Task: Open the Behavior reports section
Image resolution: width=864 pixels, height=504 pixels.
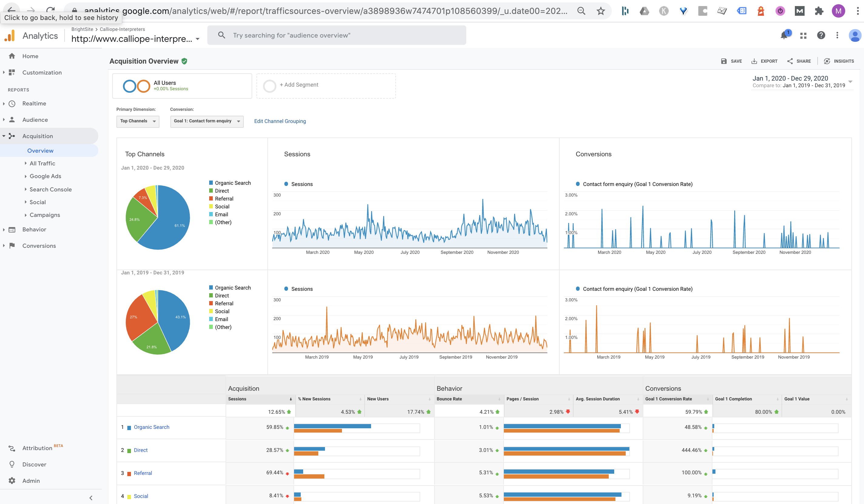Action: coord(34,230)
